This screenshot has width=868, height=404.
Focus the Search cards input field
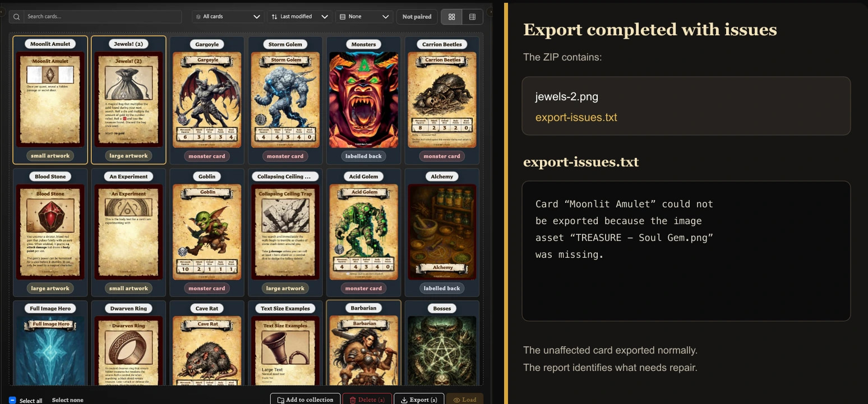point(103,17)
